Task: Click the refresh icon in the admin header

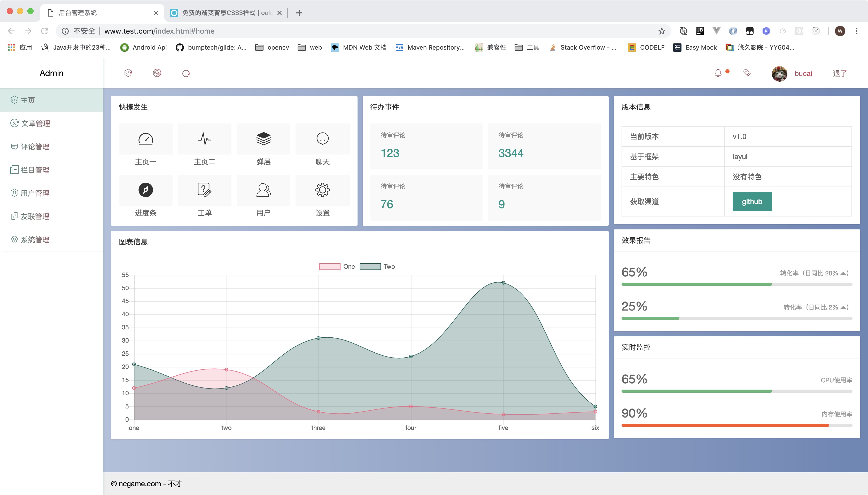Action: click(x=185, y=73)
